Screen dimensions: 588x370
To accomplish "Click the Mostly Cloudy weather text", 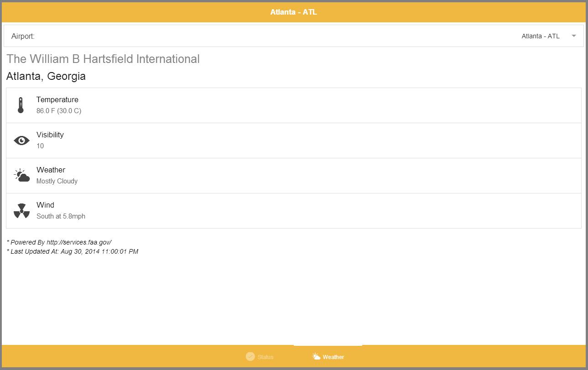I will click(57, 181).
